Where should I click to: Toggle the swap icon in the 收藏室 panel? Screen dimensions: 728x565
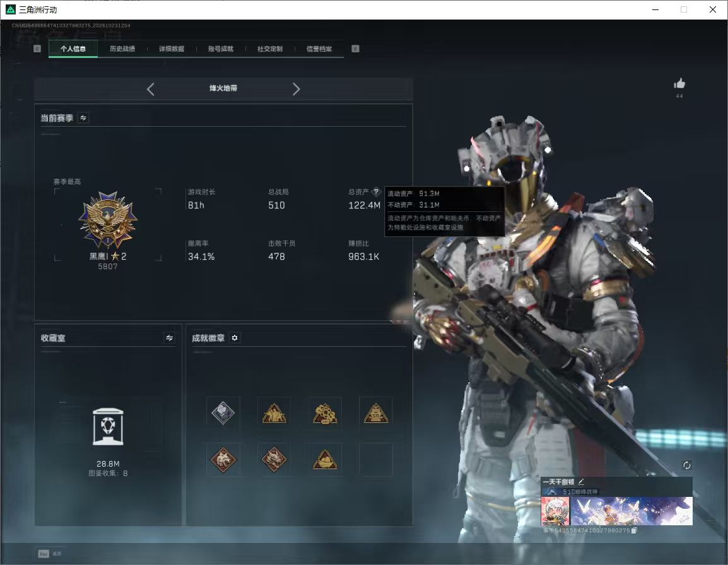170,338
